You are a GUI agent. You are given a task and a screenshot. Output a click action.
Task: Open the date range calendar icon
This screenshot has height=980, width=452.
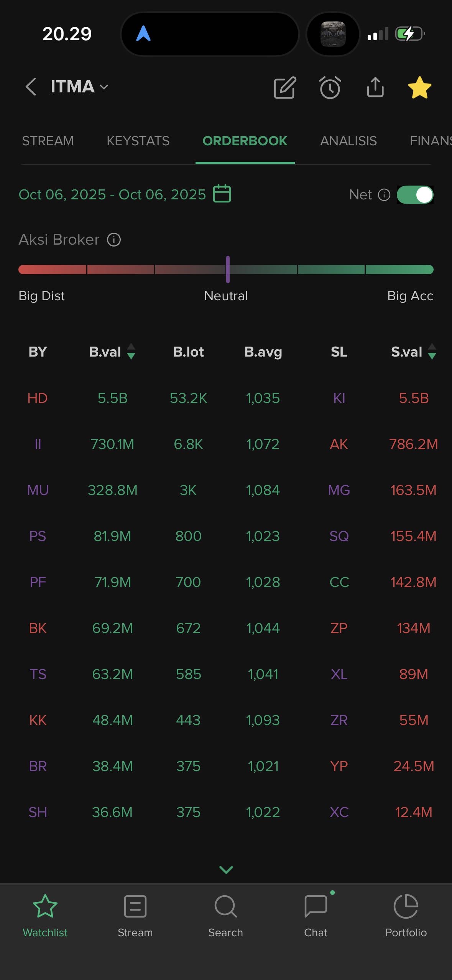coord(222,194)
